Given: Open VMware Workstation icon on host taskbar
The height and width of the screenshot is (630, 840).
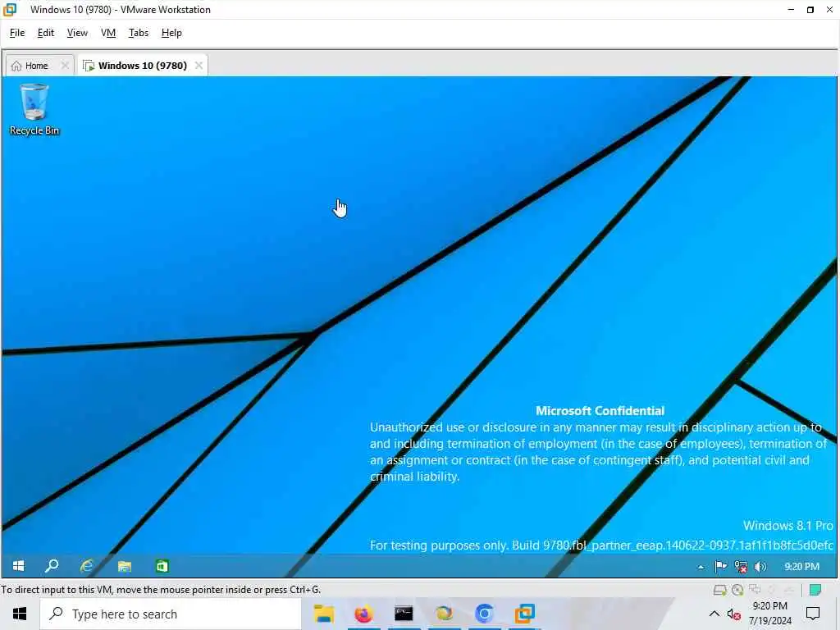Looking at the screenshot, I should pos(524,614).
